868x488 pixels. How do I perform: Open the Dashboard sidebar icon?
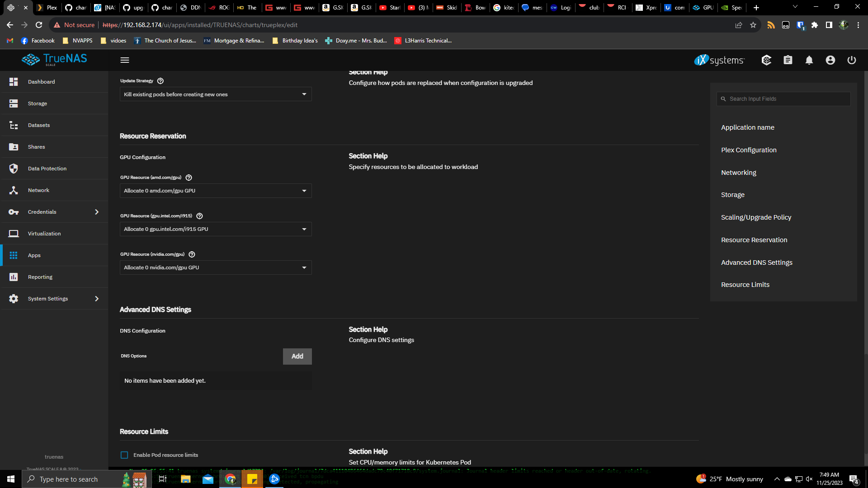coord(14,82)
